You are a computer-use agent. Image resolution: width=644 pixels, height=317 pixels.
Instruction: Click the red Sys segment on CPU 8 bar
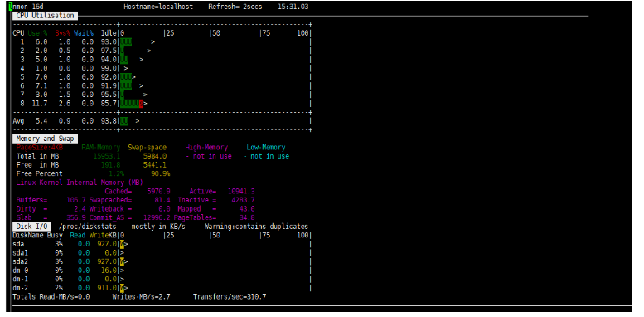coord(141,104)
